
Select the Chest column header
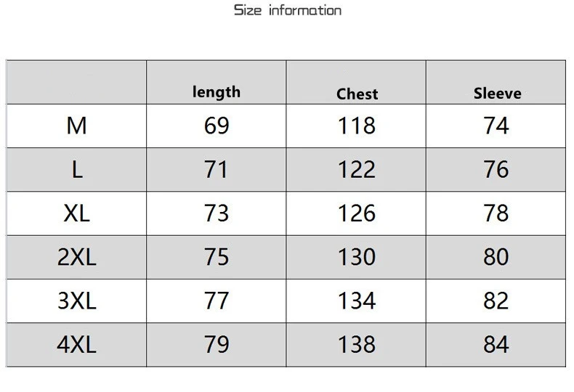(x=357, y=94)
